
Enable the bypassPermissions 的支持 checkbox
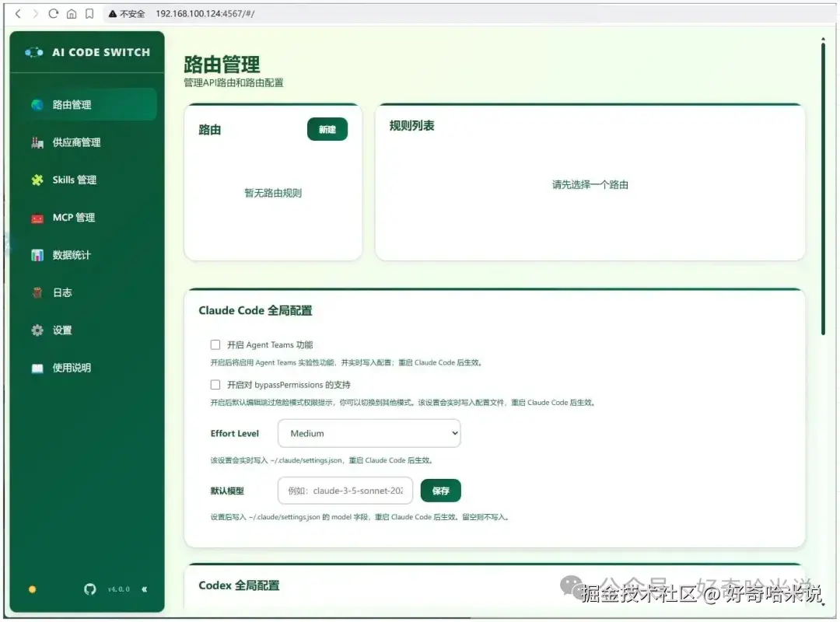[215, 385]
